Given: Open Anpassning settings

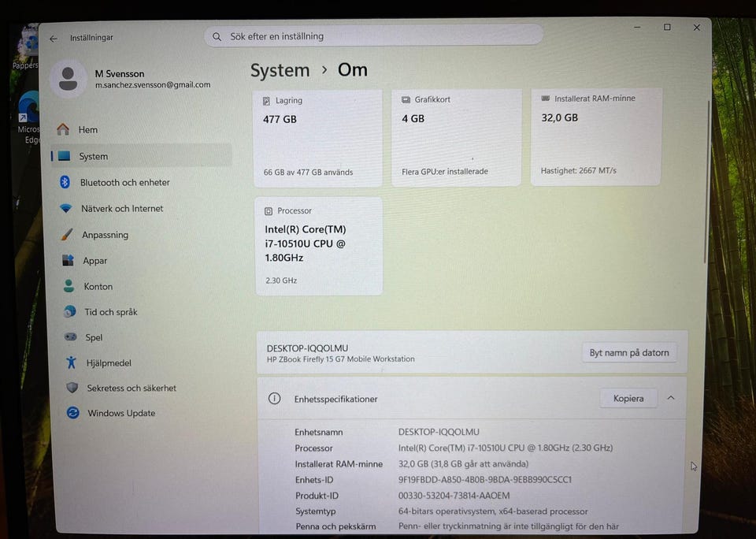Looking at the screenshot, I should coord(143,235).
